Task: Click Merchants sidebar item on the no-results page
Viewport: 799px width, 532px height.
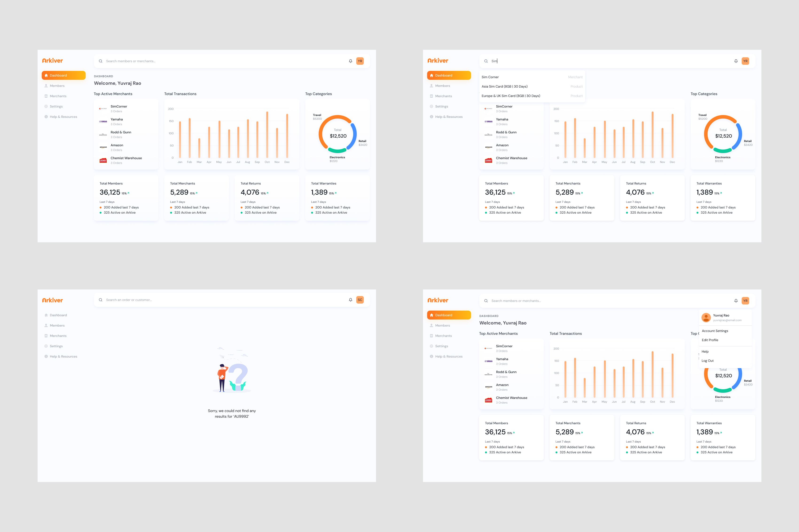Action: coord(58,336)
